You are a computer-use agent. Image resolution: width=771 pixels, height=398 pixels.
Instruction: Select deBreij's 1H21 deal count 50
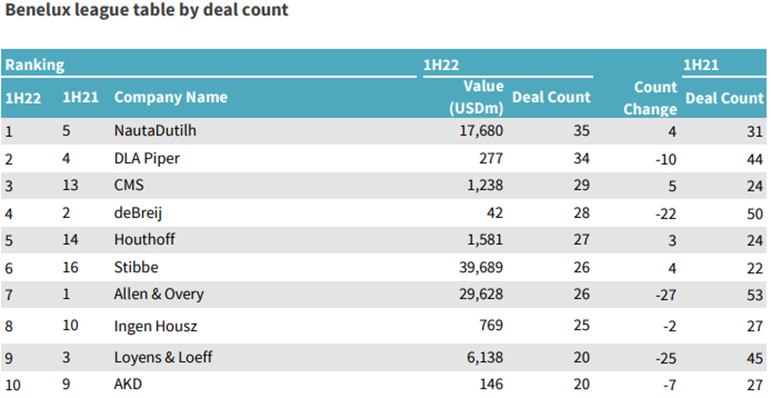(755, 214)
